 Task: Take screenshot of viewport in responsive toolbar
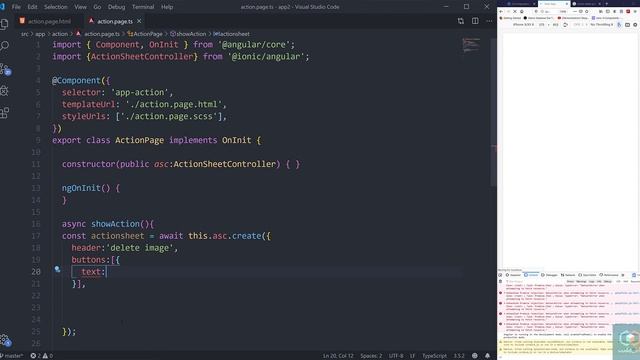(x=627, y=24)
